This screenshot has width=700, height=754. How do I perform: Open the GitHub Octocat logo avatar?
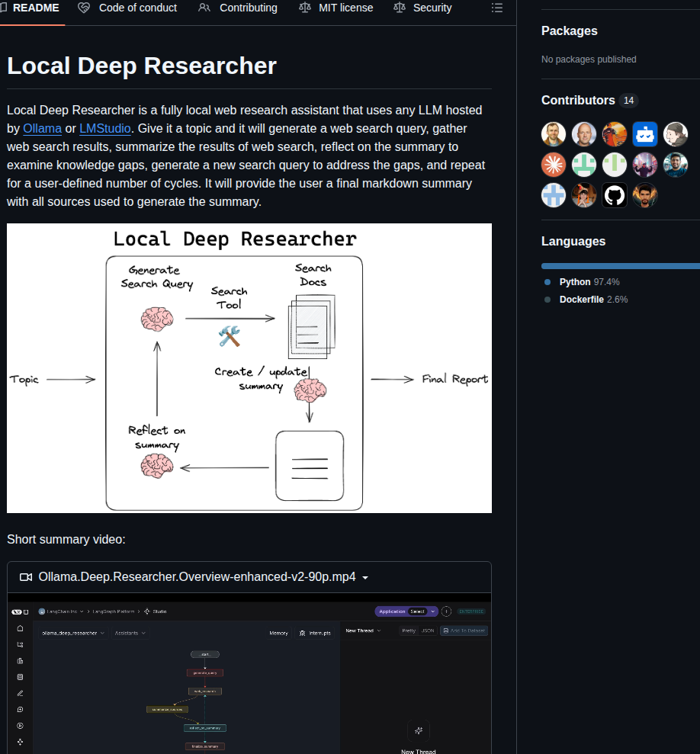[x=615, y=195]
